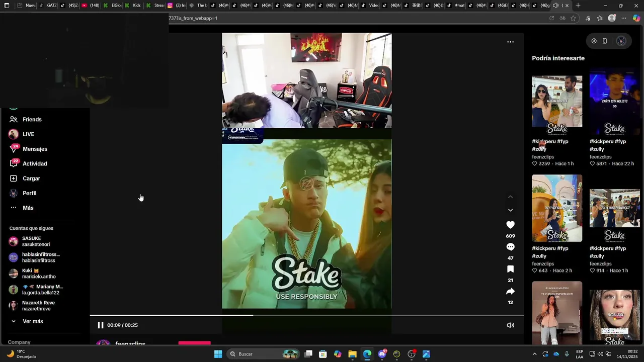This screenshot has height=362, width=644.
Task: Click the Hace 22 h timestamp text
Action: tap(622, 164)
